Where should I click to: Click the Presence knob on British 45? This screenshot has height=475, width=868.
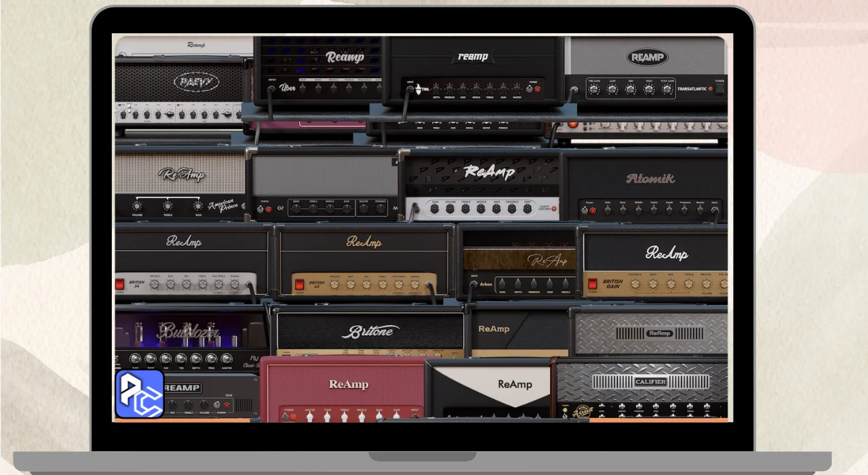point(334,284)
